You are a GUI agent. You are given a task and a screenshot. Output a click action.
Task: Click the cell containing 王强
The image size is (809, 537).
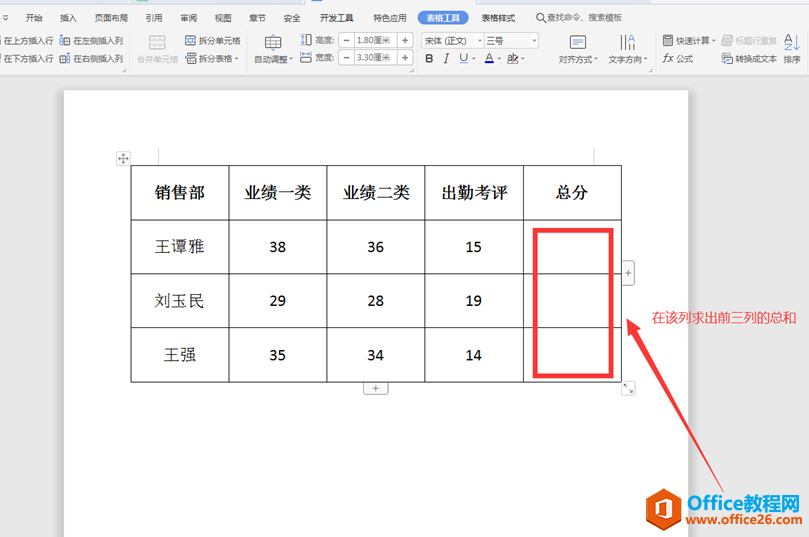click(180, 355)
